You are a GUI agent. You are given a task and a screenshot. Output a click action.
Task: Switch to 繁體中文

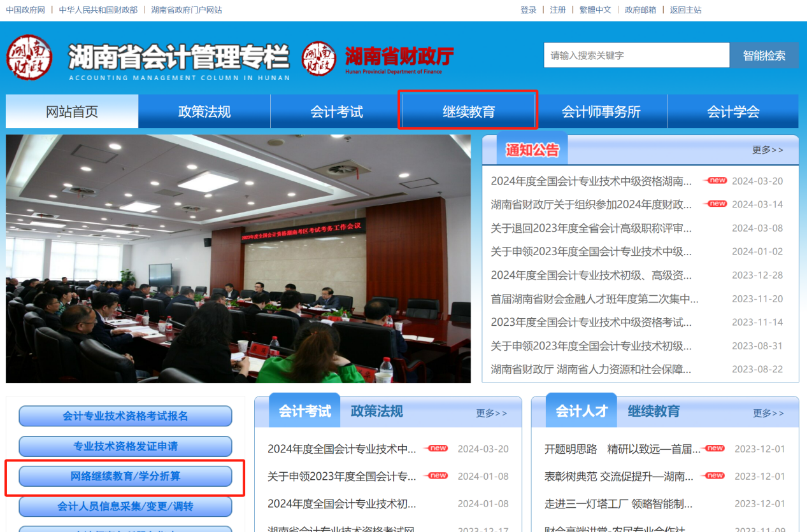(596, 10)
